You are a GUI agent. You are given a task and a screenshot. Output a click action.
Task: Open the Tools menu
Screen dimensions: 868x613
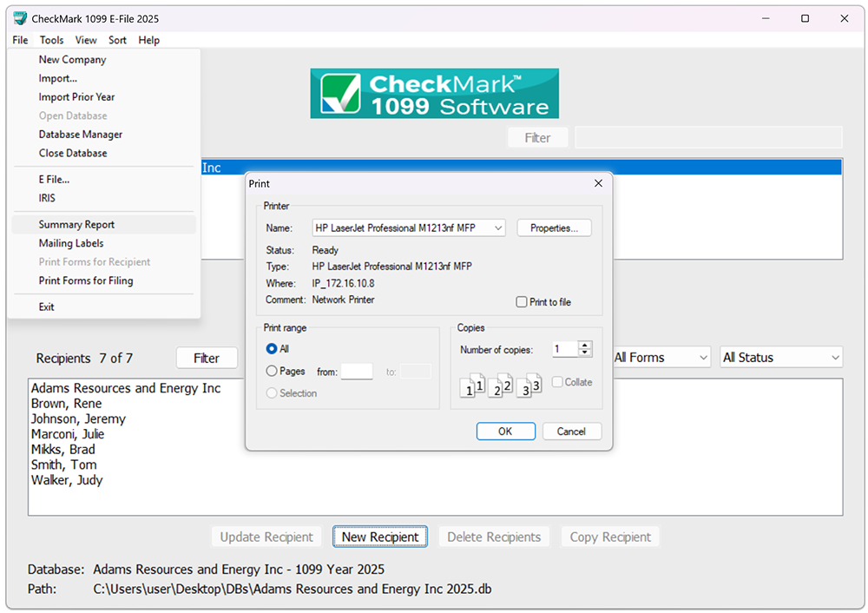51,40
